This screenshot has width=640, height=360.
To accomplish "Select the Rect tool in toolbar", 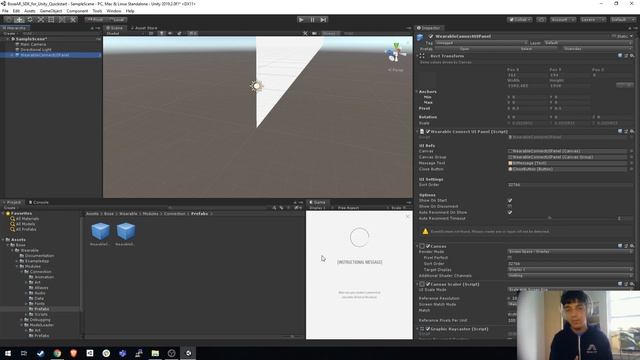I will coord(51,20).
